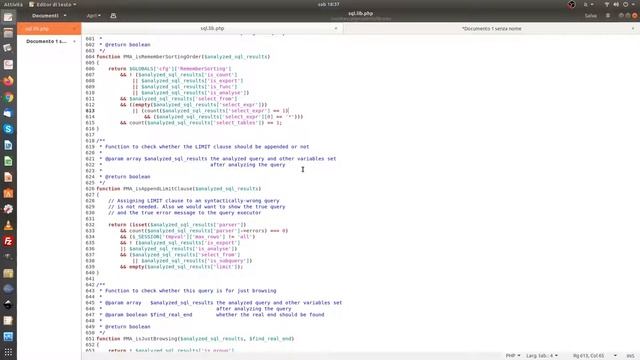
Task: Open the text editor icon in dock
Action: 8,17
